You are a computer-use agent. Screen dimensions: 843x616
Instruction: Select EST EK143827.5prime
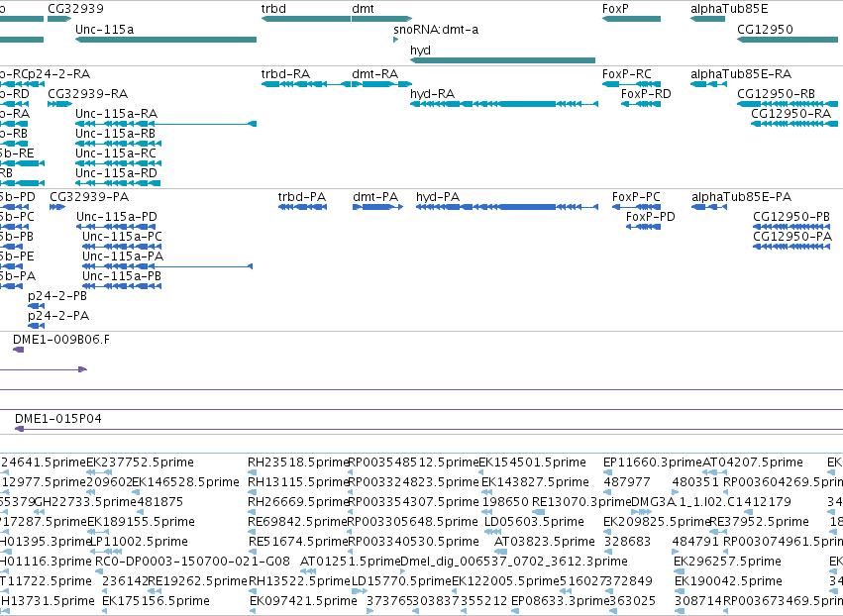(x=536, y=482)
